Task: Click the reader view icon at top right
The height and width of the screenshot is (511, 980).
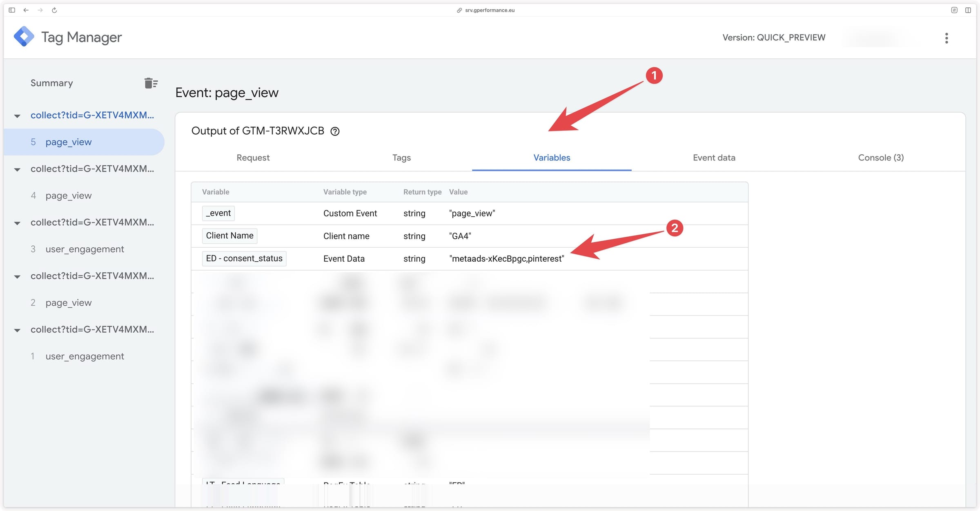Action: pos(954,10)
